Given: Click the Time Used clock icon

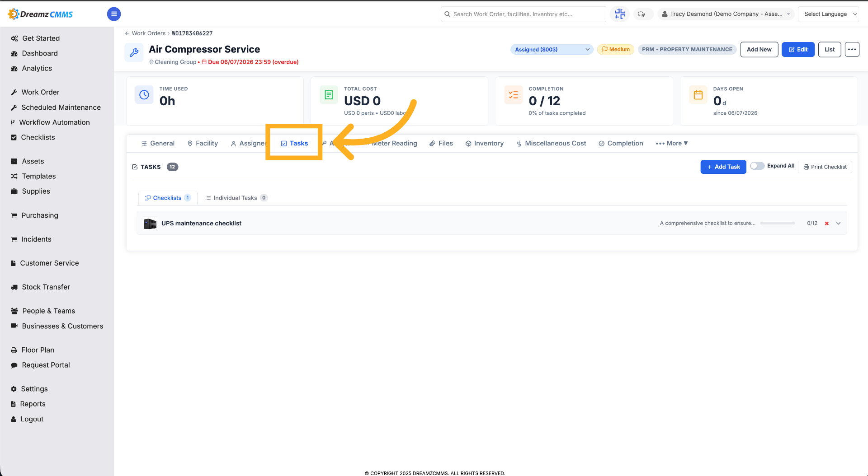Looking at the screenshot, I should coord(144,95).
